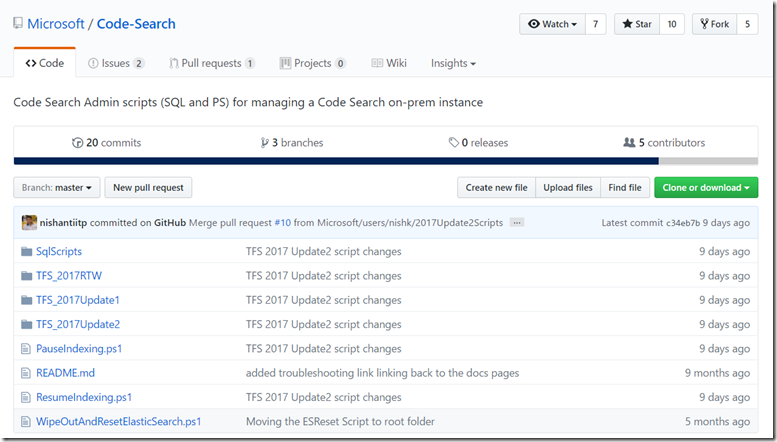Click the repository book icon beside Microsoft

18,23
